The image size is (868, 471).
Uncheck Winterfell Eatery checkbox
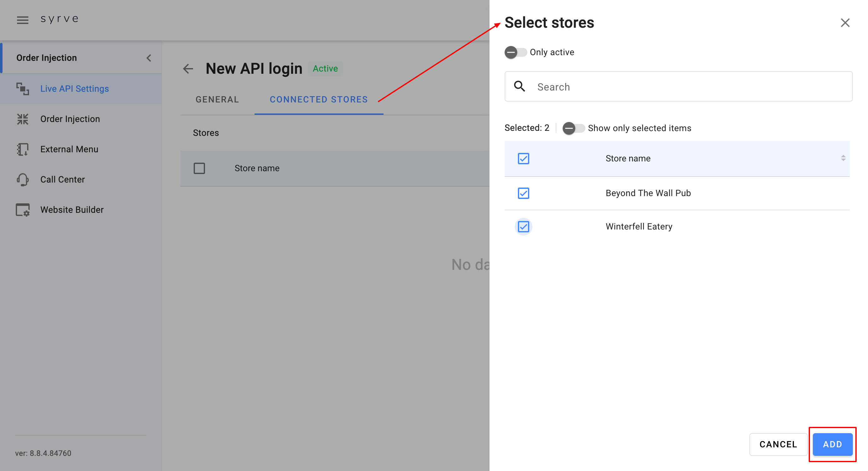pyautogui.click(x=523, y=226)
